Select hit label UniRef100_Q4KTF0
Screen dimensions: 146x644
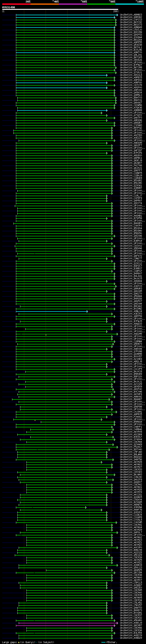[x=131, y=118]
